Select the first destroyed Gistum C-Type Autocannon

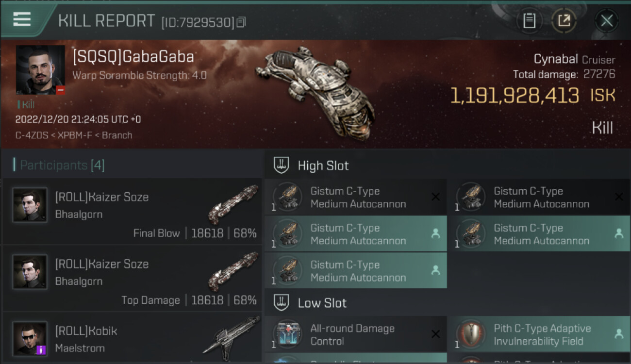coord(356,197)
